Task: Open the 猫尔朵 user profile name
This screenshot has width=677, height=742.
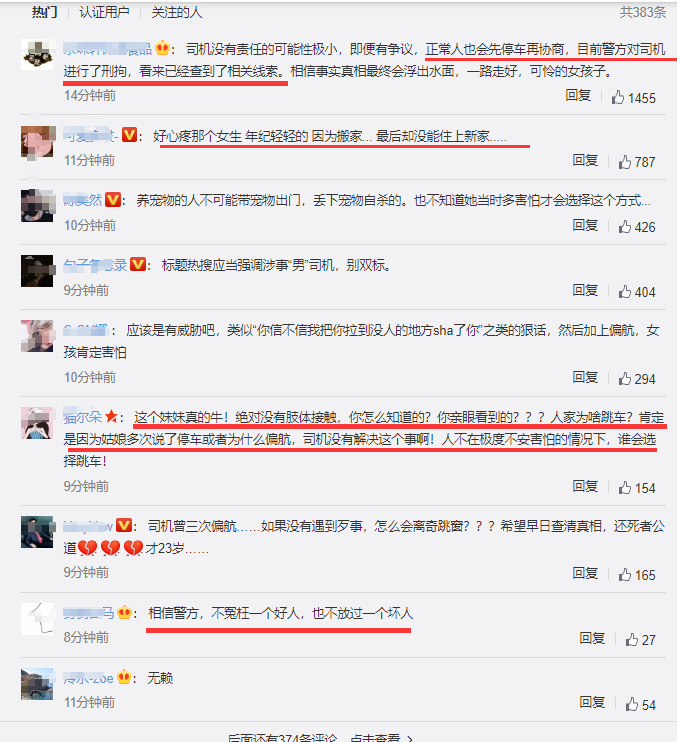Action: click(83, 417)
